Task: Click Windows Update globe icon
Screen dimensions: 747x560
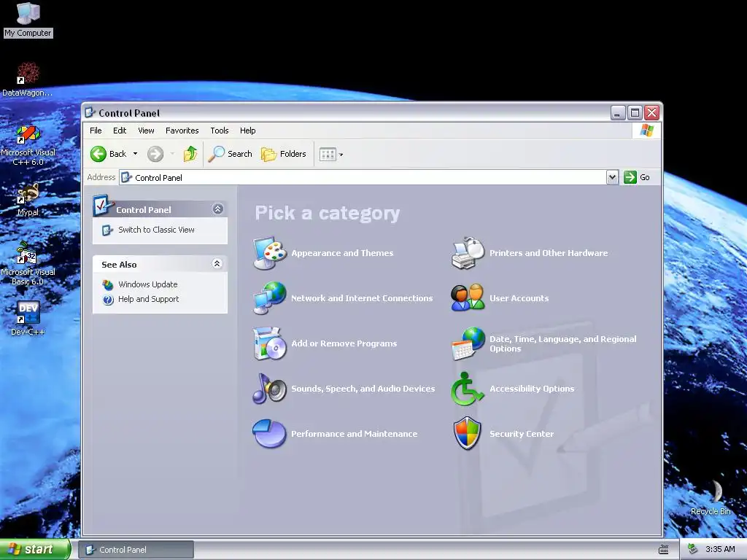Action: click(108, 285)
